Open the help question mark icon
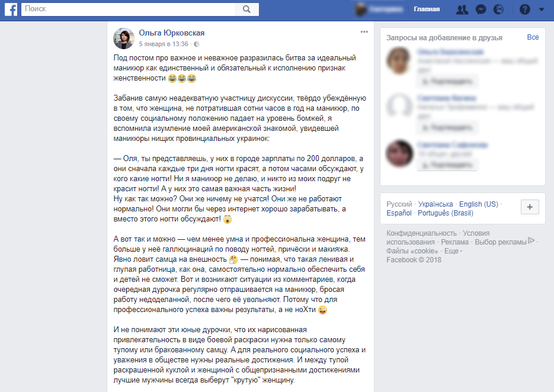This screenshot has height=392, width=554. (525, 9)
